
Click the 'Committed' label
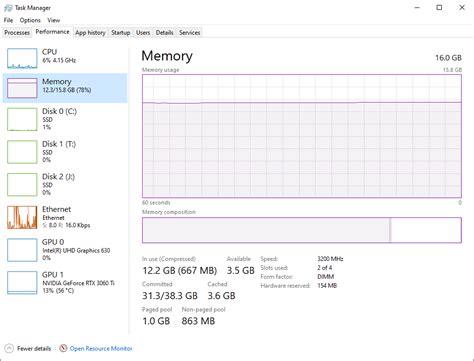[157, 284]
